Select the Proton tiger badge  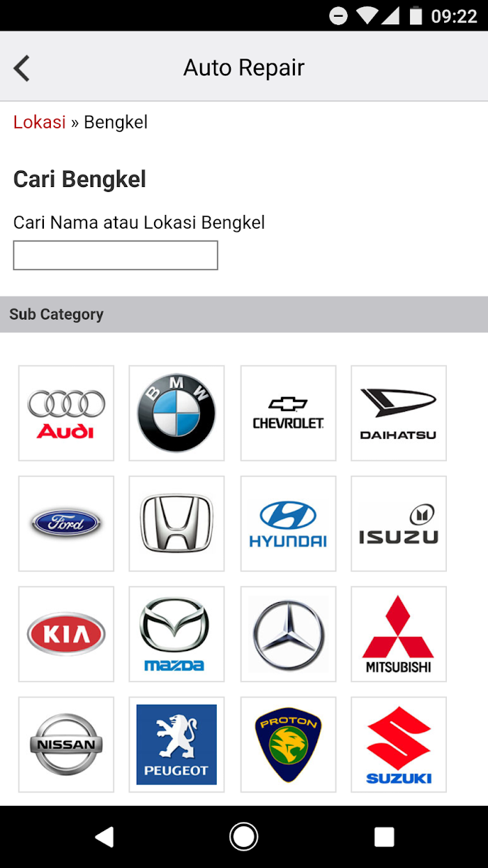click(x=288, y=744)
